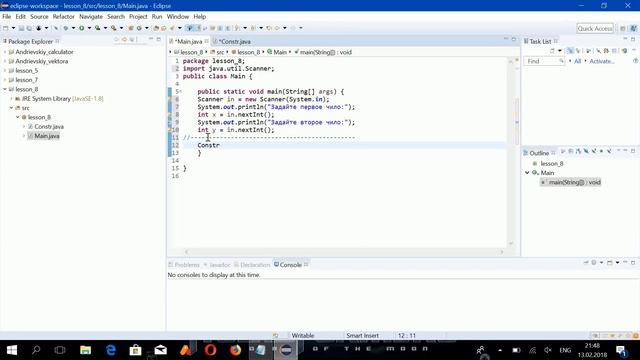Open the Run menu
Screen dimensions: 640x360
tap(157, 16)
